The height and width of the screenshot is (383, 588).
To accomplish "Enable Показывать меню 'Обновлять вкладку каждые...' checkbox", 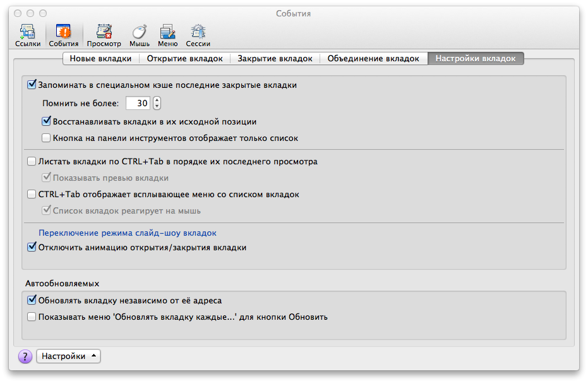I will 32,317.
